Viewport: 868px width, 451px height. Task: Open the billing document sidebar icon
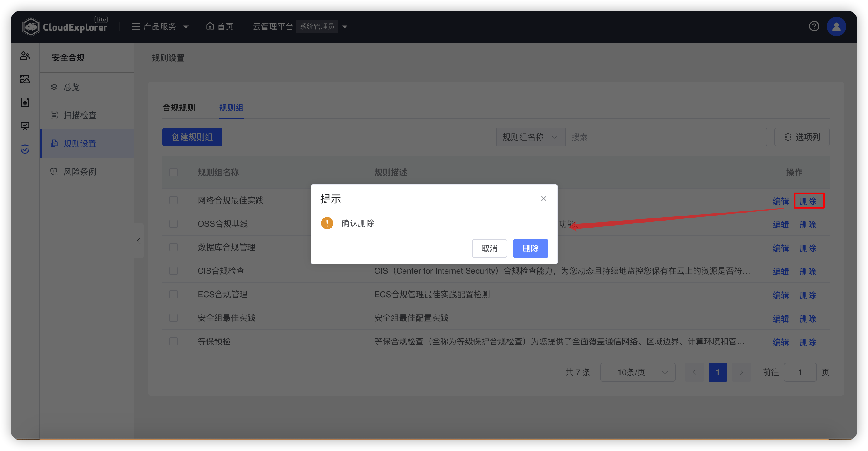point(25,102)
